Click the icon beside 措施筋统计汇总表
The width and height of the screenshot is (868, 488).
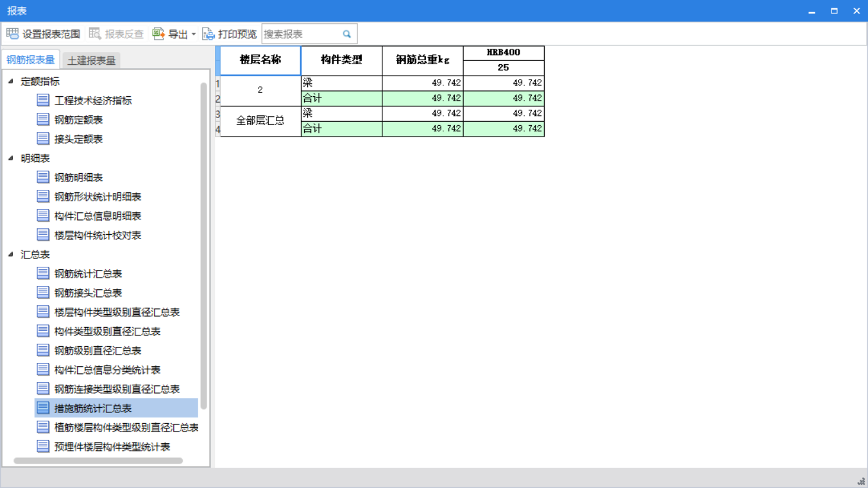(43, 408)
